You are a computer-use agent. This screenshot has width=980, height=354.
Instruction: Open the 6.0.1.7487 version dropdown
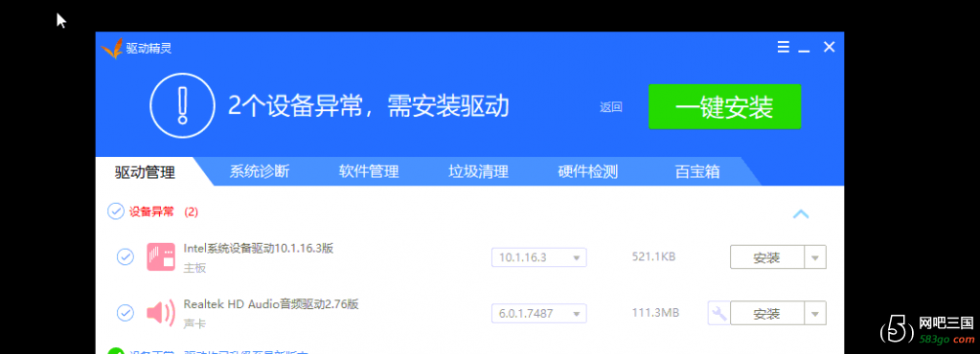[538, 314]
